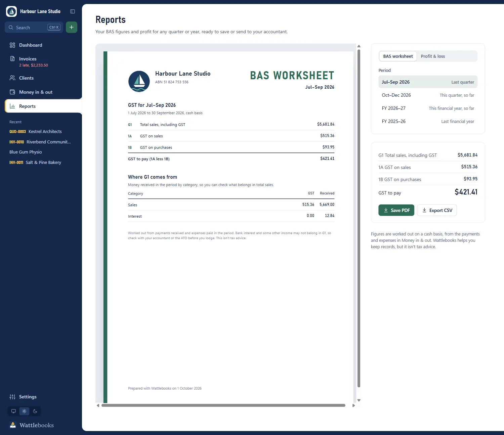The width and height of the screenshot is (504, 435).
Task: Click the green plus create button
Action: click(72, 27)
